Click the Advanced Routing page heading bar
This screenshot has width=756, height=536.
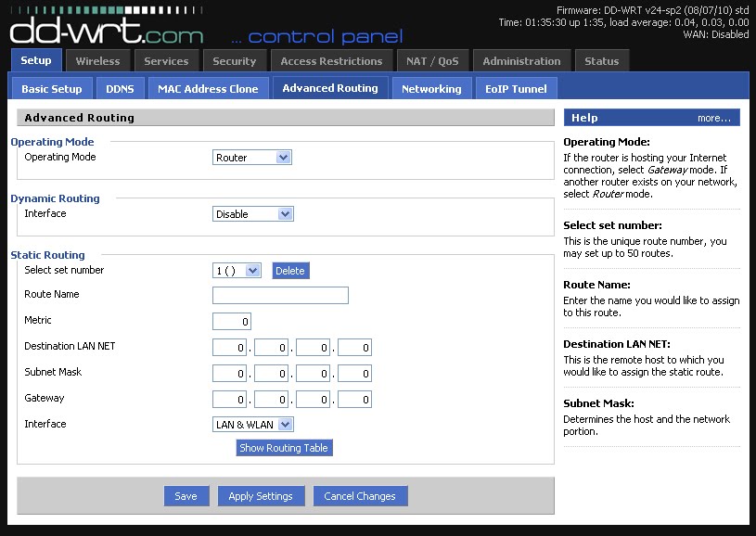click(x=286, y=118)
